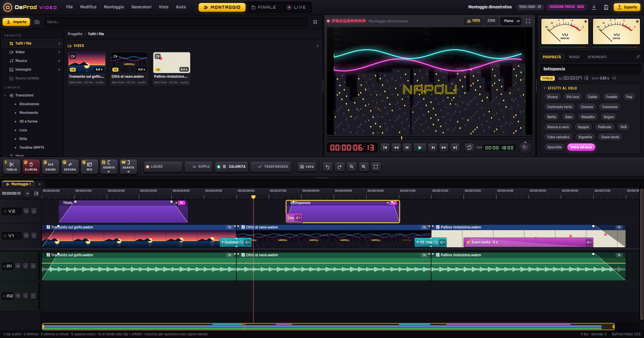644x338 pixels.
Task: Switch to the Finale workspace tab
Action: pos(264,7)
